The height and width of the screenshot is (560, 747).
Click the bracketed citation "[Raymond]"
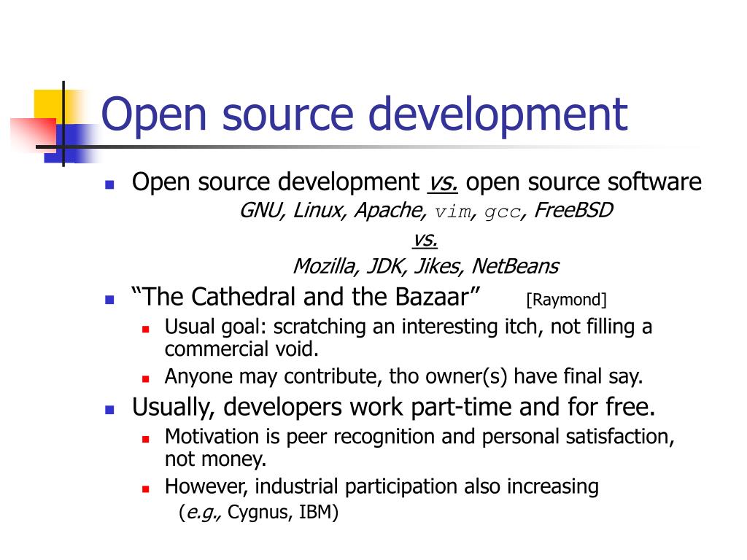click(x=566, y=300)
